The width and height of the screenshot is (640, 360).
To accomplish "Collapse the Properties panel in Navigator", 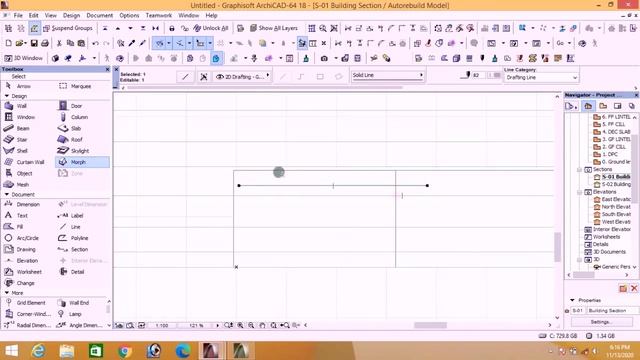I will coord(572,300).
